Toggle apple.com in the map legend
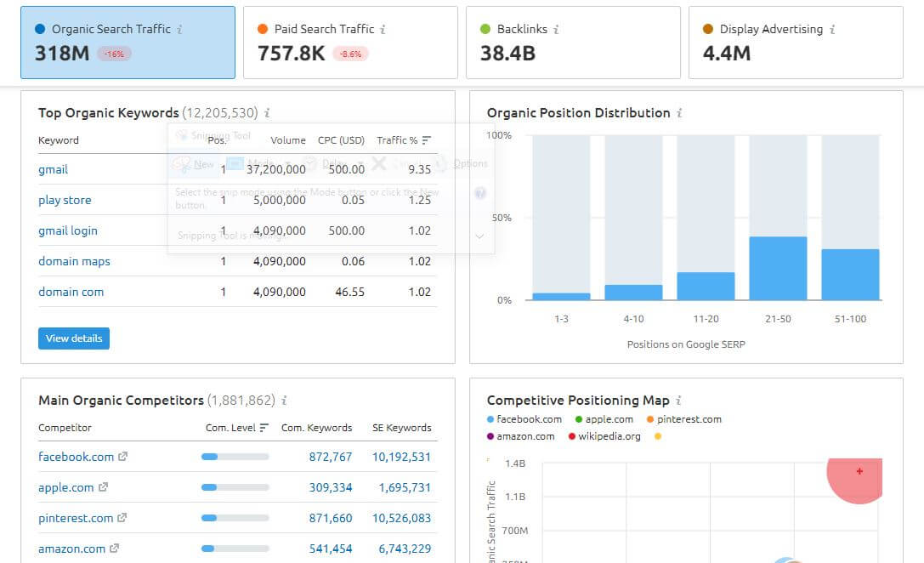Image resolution: width=924 pixels, height=563 pixels. tap(604, 419)
